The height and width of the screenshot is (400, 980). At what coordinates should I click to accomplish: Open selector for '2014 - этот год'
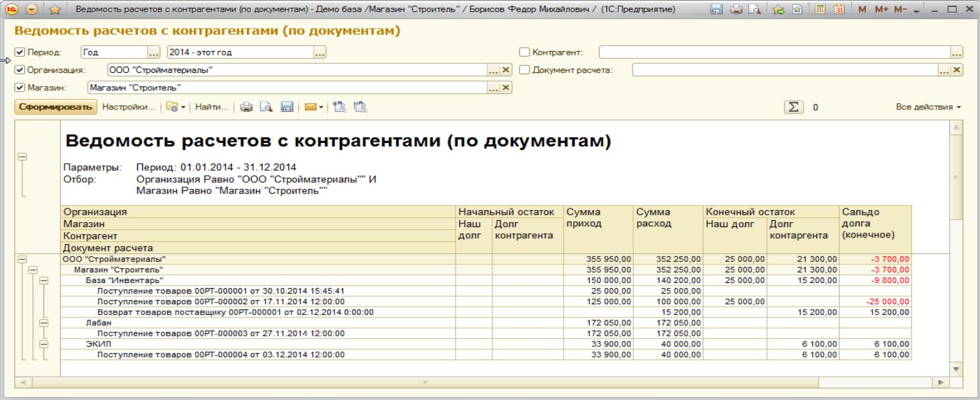point(319,53)
